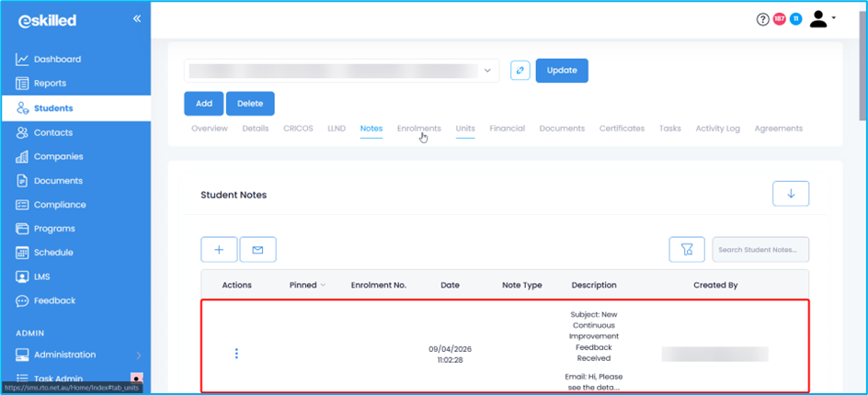Screen dimensions: 868x395
Task: Collapse the sidebar with double-chevron icon
Action: coord(136,18)
